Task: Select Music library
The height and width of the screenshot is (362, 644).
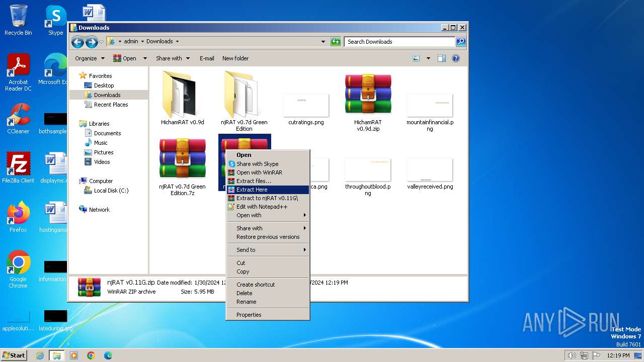Action: point(101,143)
